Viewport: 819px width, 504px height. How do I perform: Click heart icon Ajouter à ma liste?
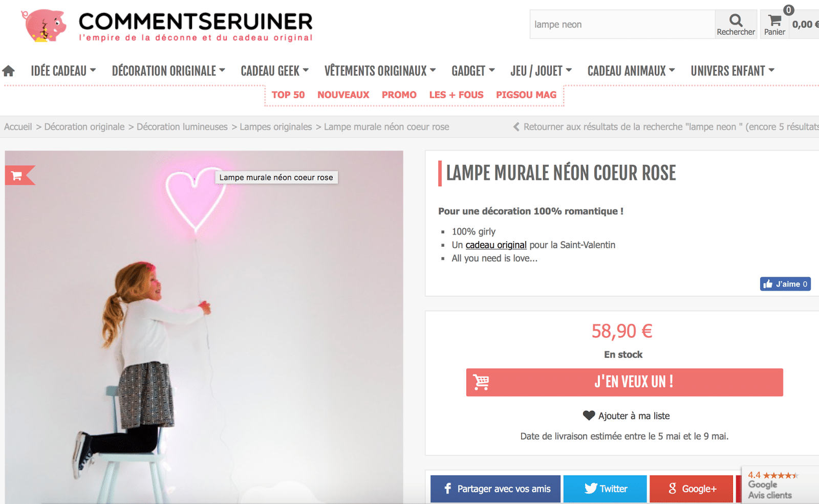pos(589,415)
